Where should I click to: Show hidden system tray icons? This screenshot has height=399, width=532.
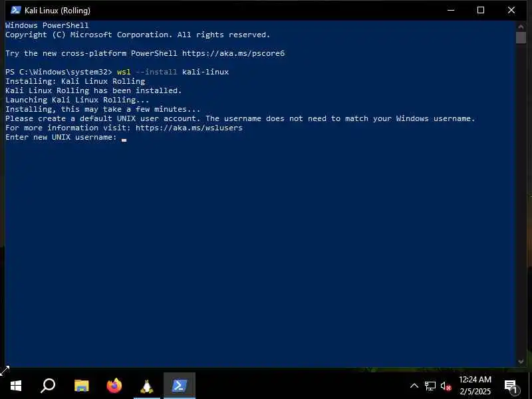[x=414, y=386]
